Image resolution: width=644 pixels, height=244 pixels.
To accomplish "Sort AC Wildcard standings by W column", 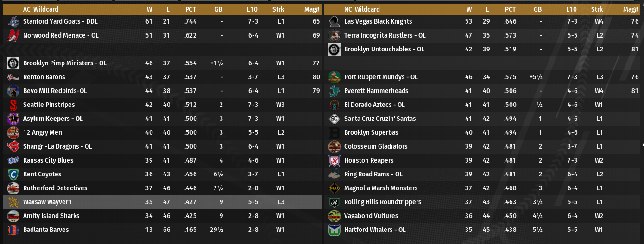I will (149, 9).
